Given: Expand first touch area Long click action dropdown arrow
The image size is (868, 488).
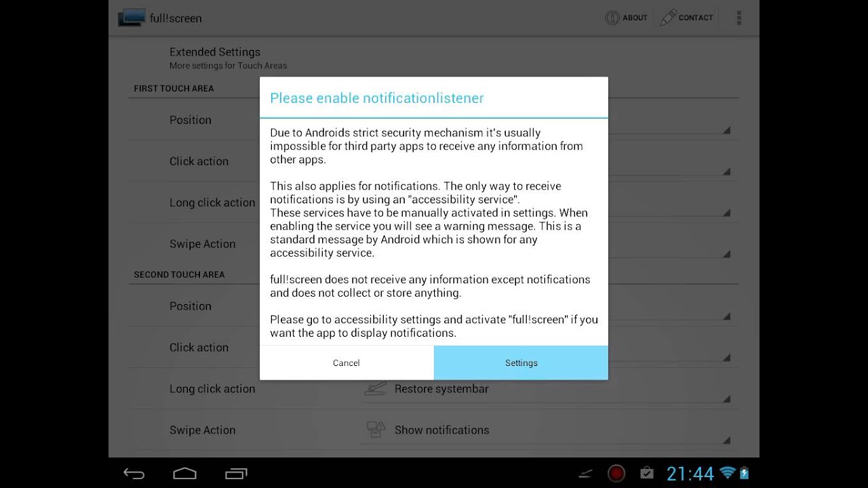Looking at the screenshot, I should 726,213.
